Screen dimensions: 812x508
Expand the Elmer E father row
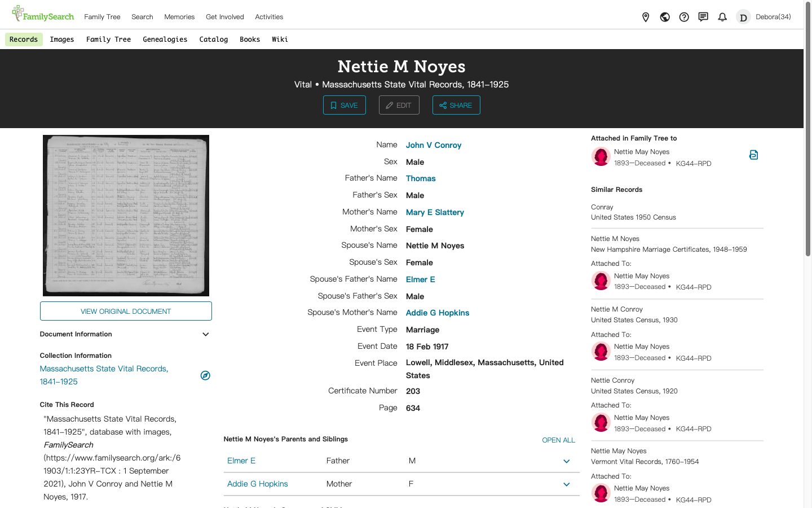(x=566, y=461)
